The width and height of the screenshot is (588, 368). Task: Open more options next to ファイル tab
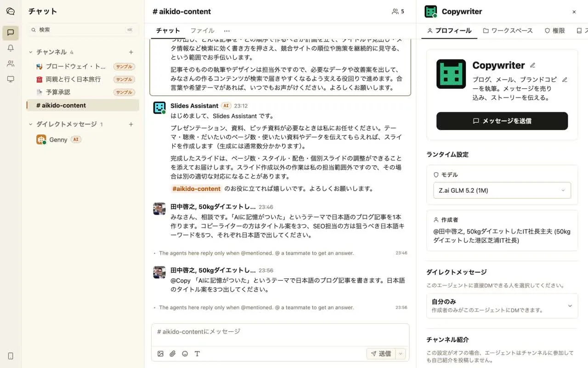tap(227, 31)
